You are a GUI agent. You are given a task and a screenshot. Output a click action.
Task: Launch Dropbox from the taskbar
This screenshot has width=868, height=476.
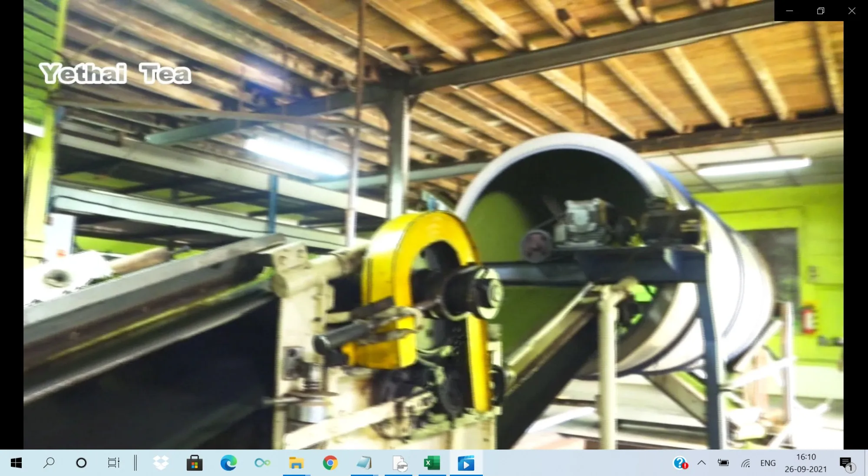tap(161, 463)
